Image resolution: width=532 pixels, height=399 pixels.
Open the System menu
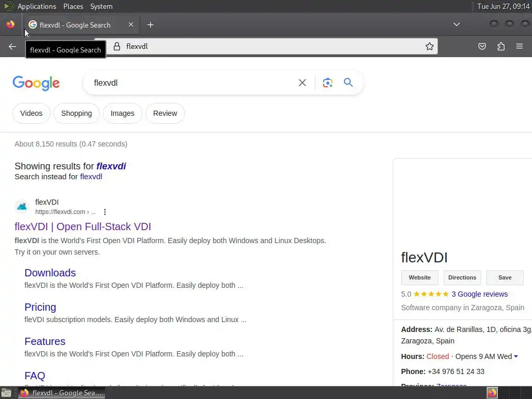(x=101, y=6)
